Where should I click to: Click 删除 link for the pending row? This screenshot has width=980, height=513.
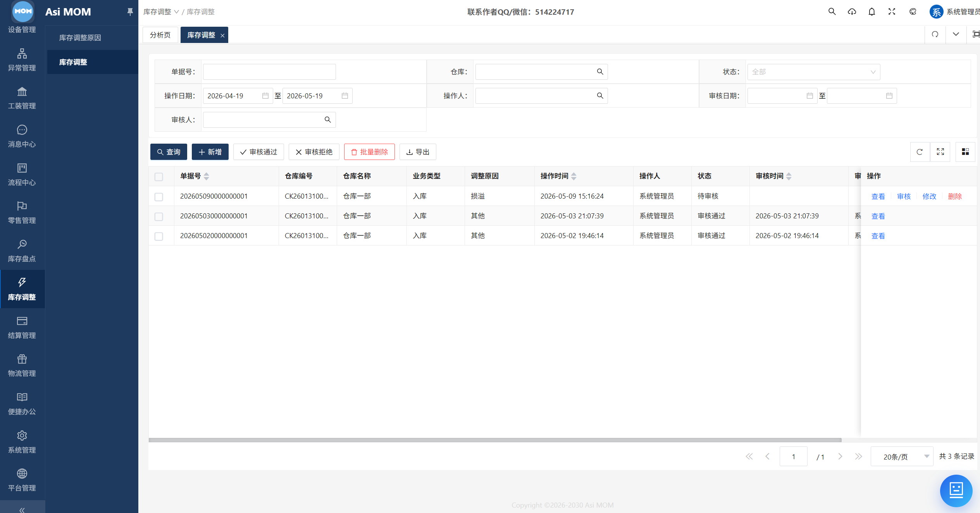[955, 196]
